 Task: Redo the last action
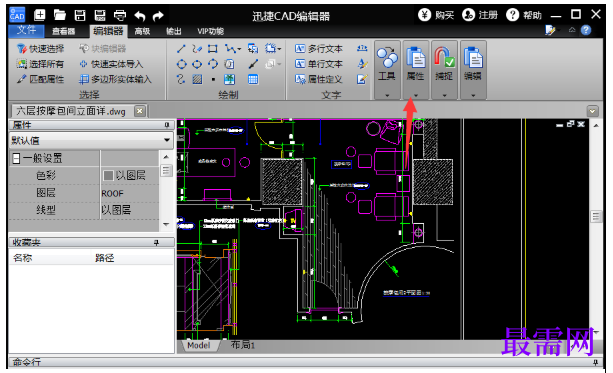click(158, 16)
